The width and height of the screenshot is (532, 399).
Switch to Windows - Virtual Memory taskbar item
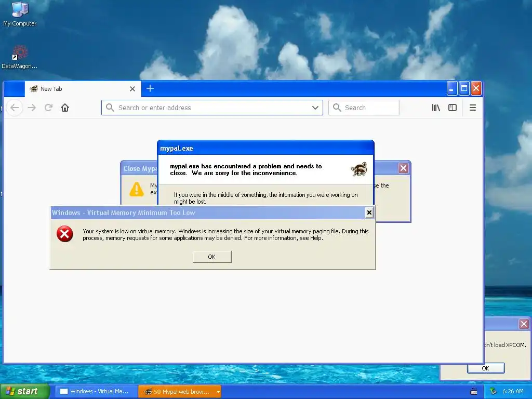96,392
